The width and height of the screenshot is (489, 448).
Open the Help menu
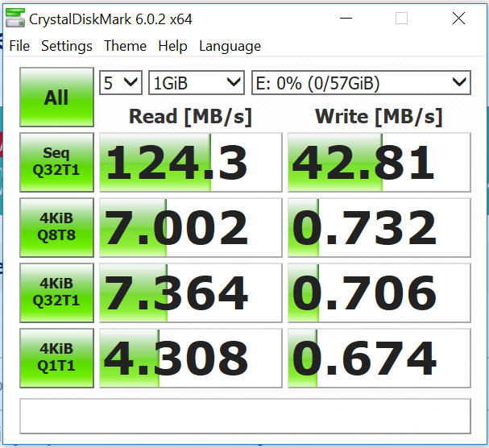172,46
